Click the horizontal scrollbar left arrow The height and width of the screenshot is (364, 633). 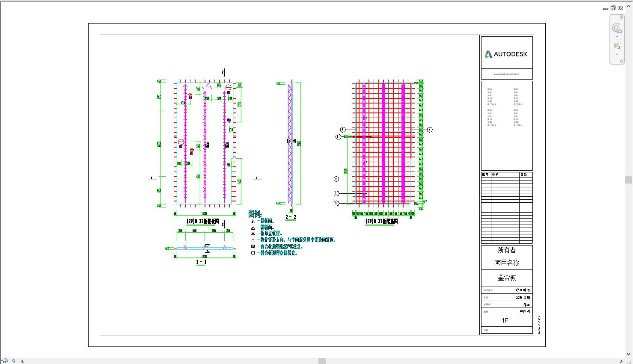click(22, 361)
